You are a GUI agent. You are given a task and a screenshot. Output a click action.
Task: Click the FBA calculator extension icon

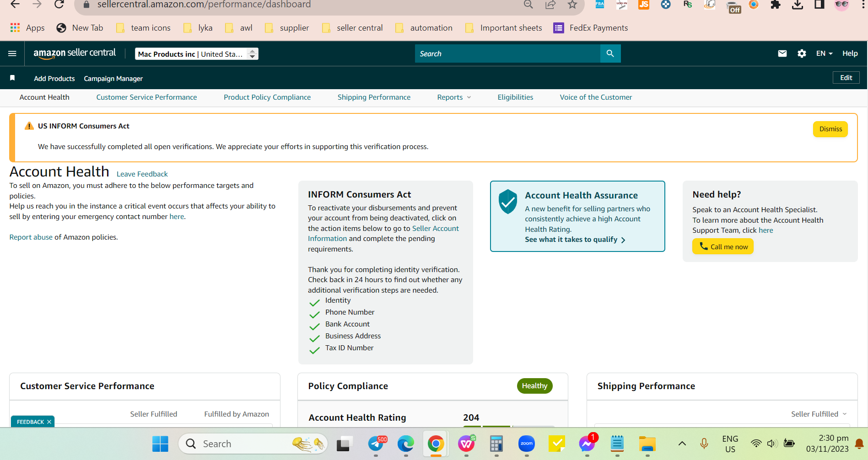pyautogui.click(x=599, y=5)
